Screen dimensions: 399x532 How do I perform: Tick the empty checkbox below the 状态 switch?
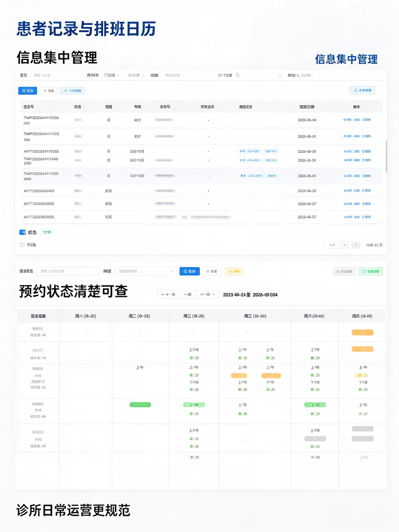22,245
